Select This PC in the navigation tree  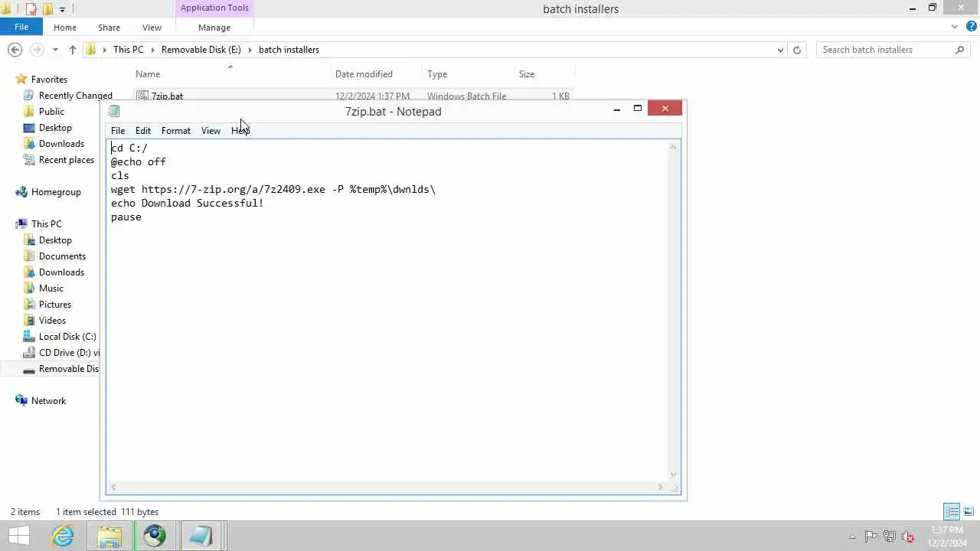point(46,224)
